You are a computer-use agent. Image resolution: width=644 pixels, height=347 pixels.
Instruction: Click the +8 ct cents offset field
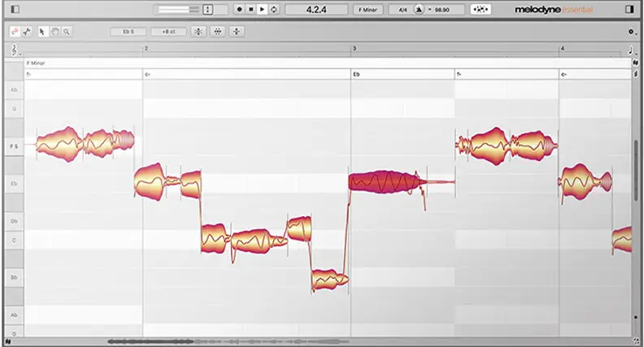point(168,32)
